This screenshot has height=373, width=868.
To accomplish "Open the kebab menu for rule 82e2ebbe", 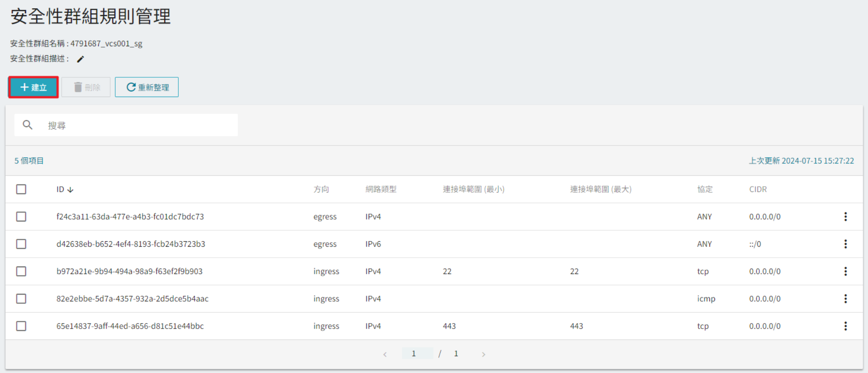I will (845, 299).
